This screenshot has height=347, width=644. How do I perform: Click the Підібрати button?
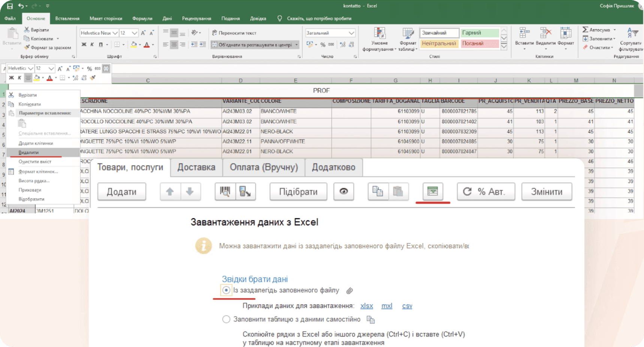click(298, 192)
